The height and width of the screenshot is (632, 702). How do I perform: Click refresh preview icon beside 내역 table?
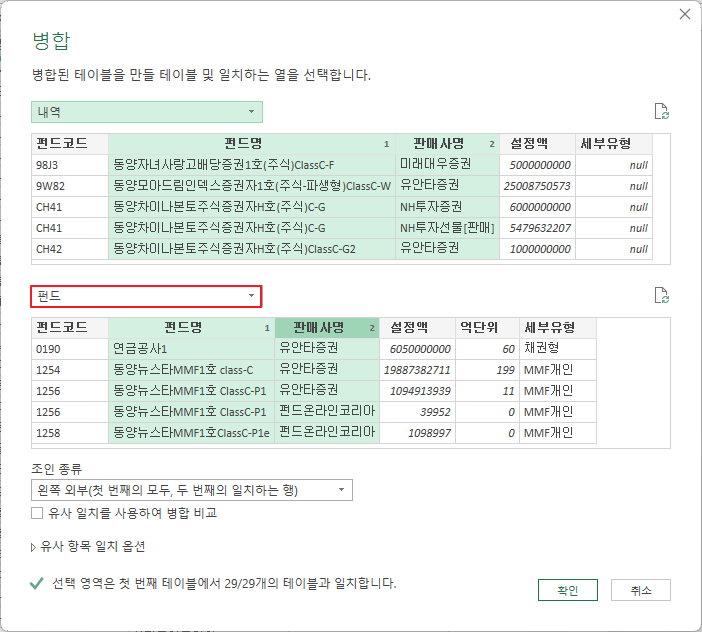662,111
